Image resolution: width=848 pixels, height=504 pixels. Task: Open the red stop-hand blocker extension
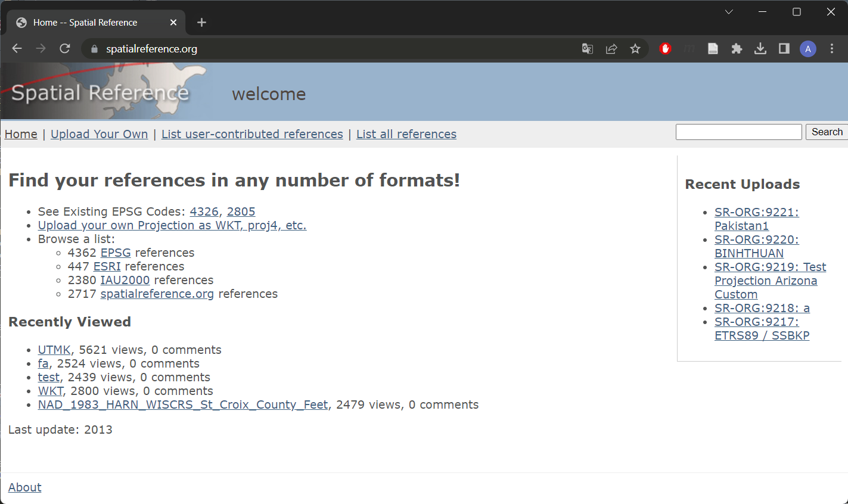click(x=666, y=49)
